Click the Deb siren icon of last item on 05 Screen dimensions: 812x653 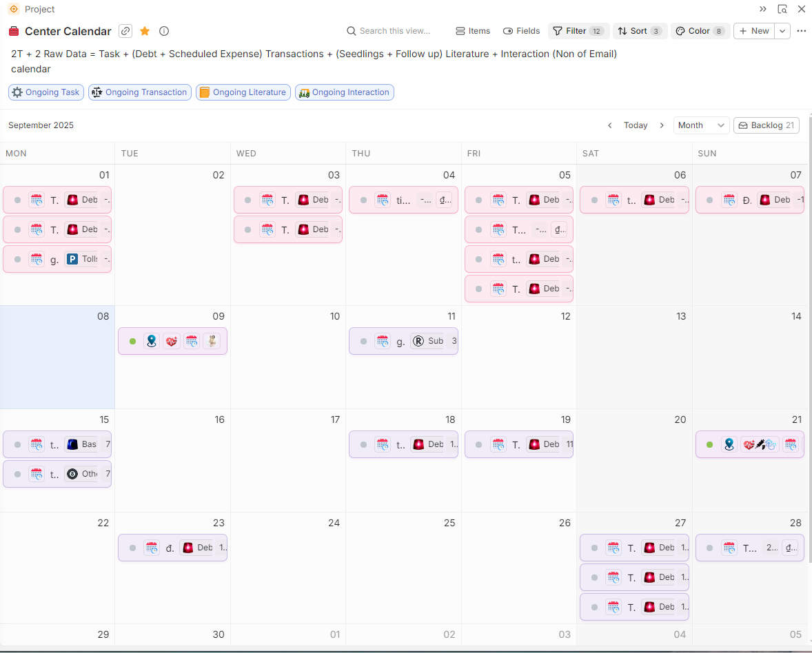click(x=534, y=289)
